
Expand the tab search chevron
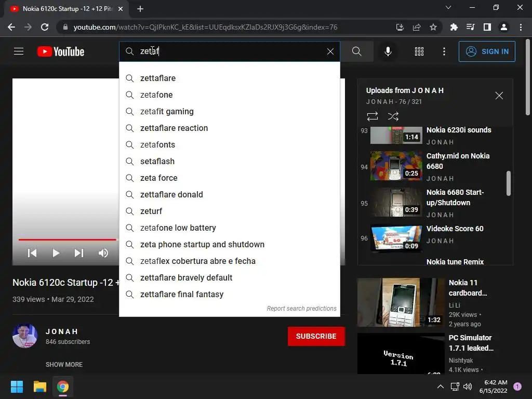448,7
